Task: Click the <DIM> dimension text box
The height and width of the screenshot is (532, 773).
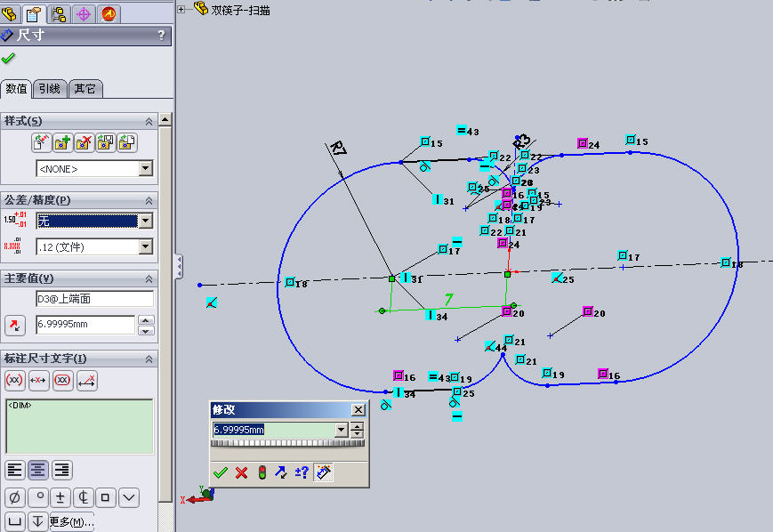Action: click(79, 426)
